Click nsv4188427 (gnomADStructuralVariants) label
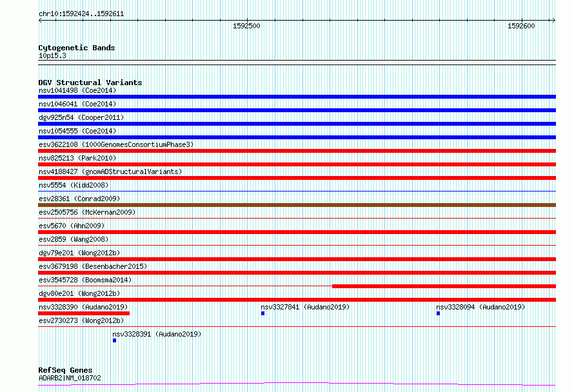The height and width of the screenshot is (392, 574). [x=110, y=171]
